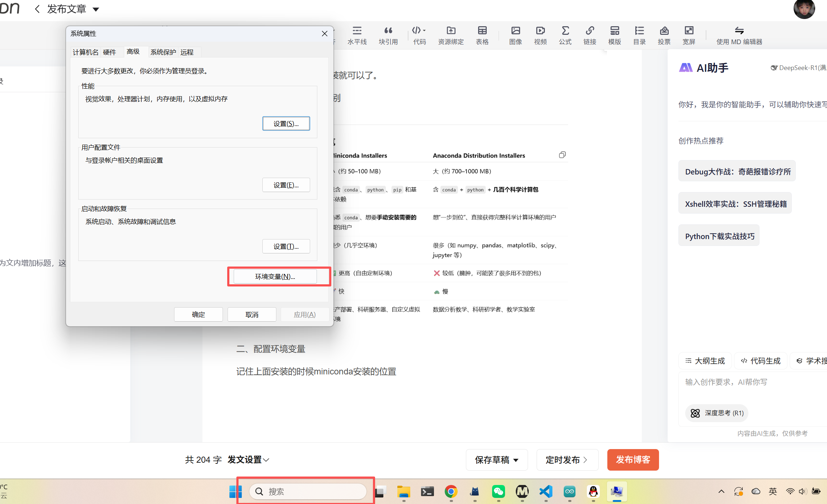Click the Windows taskbar search box
Screen dimensions: 827x504
pos(308,491)
